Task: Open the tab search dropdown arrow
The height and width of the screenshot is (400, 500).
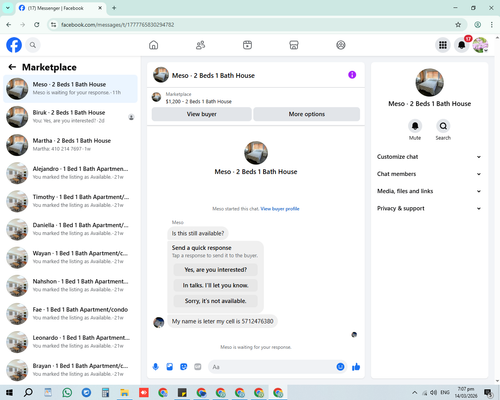Action: [x=8, y=8]
